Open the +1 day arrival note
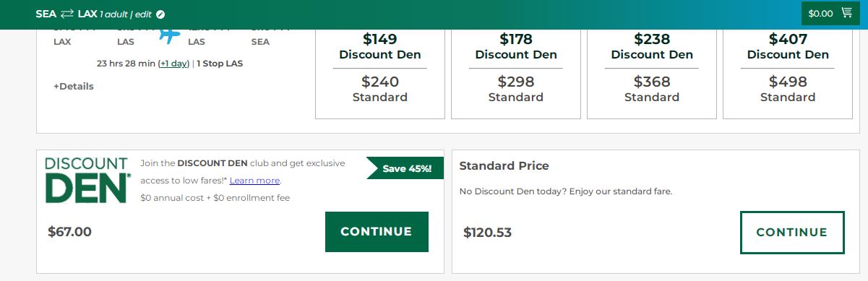868x281 pixels. (173, 64)
